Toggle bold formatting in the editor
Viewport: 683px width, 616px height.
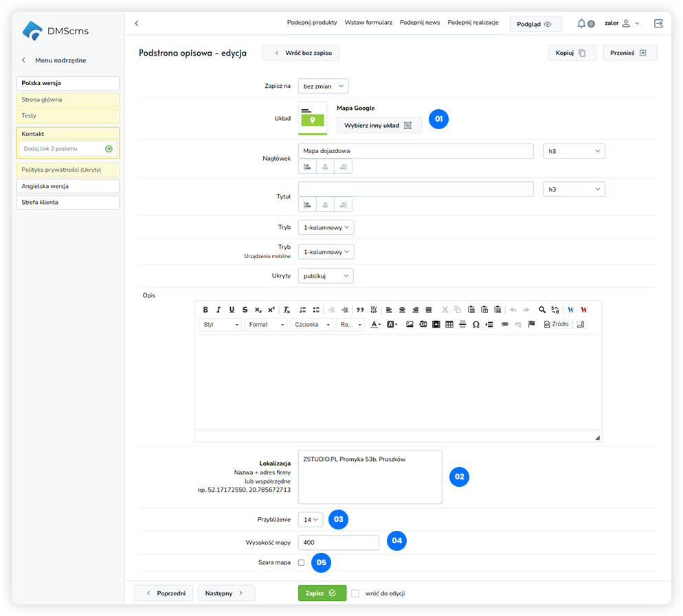pyautogui.click(x=205, y=310)
